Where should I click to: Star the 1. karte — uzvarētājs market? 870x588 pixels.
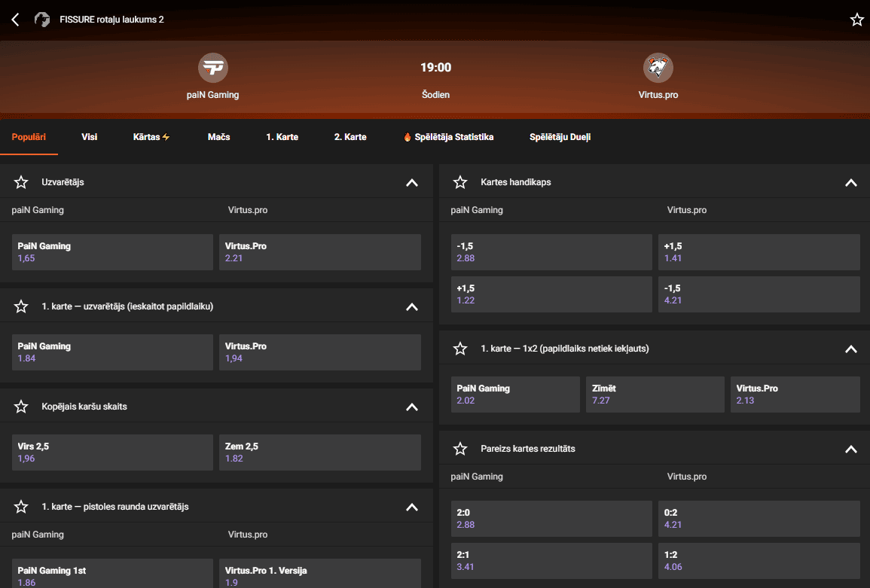click(x=21, y=306)
